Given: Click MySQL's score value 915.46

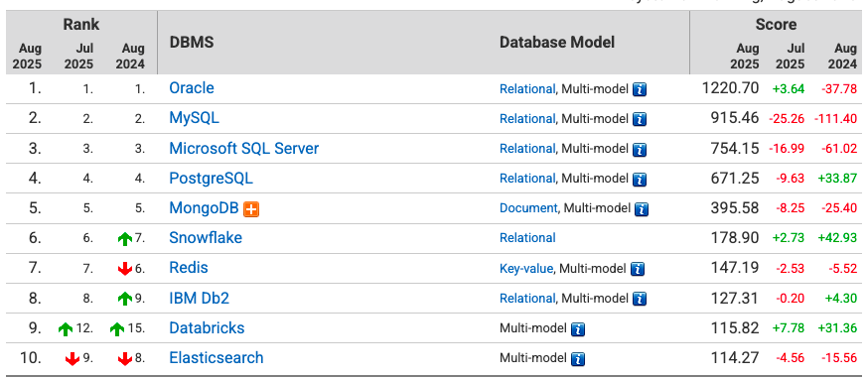Looking at the screenshot, I should pyautogui.click(x=736, y=118).
